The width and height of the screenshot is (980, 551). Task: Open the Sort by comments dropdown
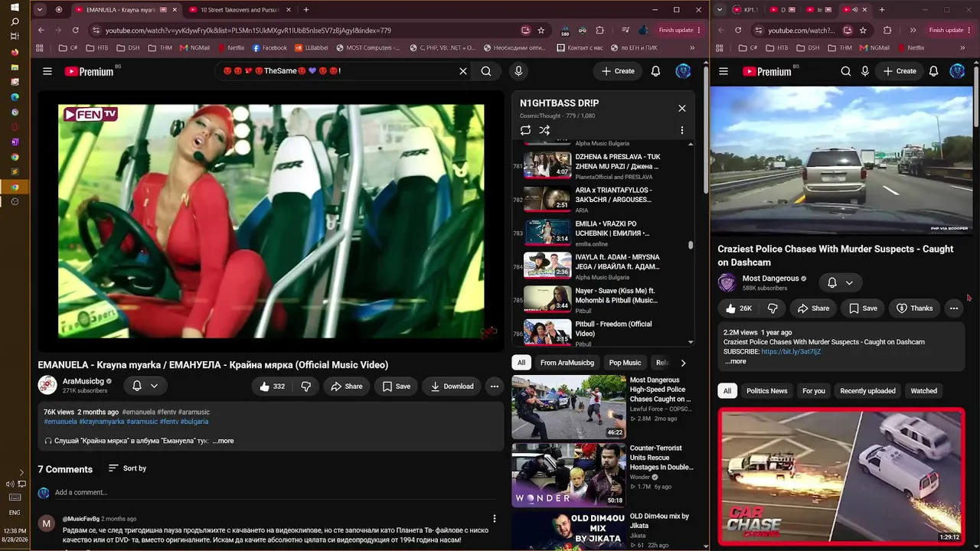[127, 468]
